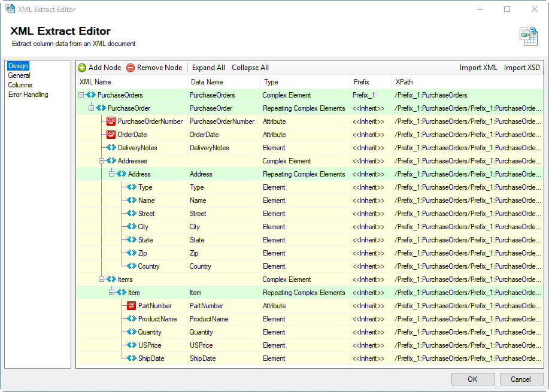
Task: Collapse the Items node
Action: tap(102, 279)
